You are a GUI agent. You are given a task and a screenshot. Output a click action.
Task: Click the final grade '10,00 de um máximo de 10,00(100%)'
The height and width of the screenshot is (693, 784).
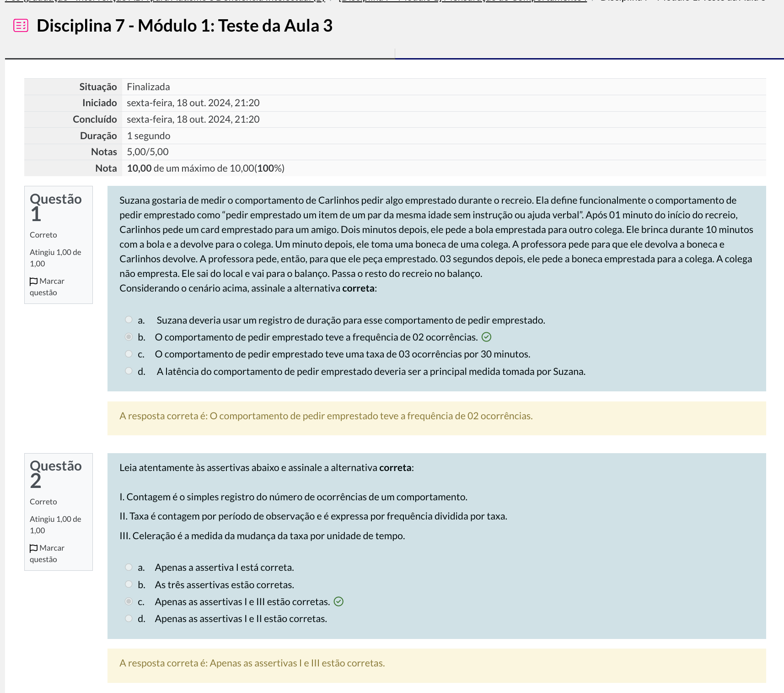206,168
